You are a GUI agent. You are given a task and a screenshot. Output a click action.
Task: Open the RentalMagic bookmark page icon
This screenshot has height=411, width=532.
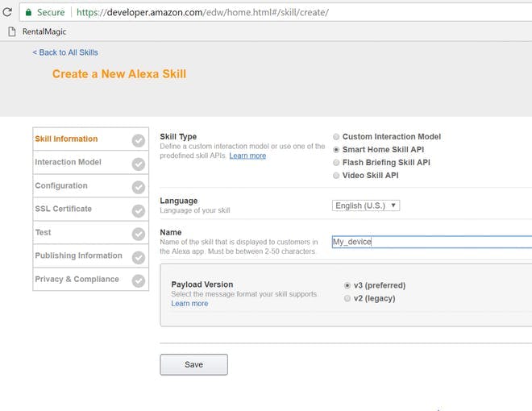pos(12,31)
